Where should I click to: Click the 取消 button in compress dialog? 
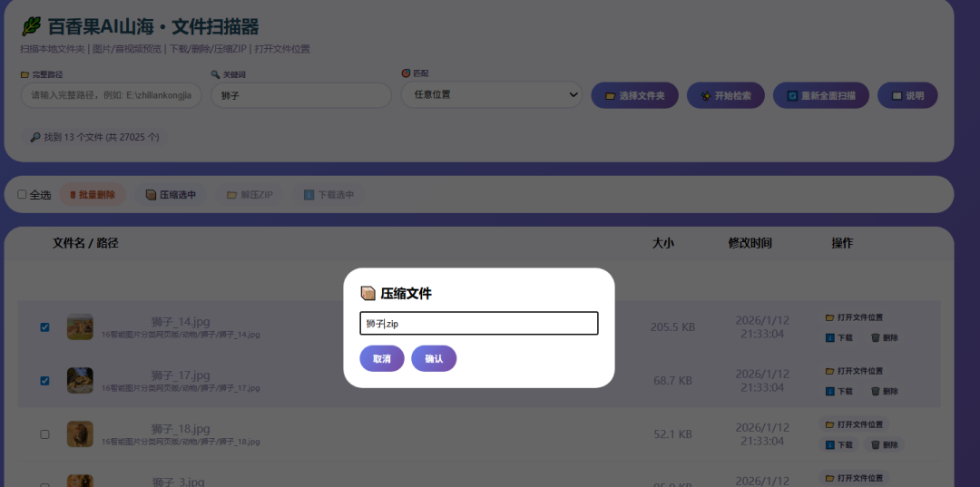[x=382, y=358]
